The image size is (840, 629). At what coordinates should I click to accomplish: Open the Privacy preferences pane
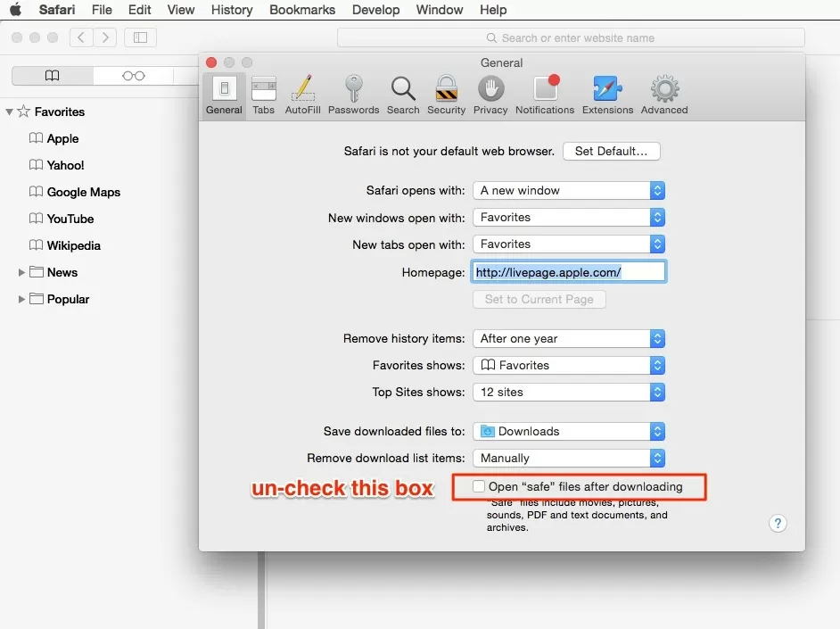click(490, 95)
